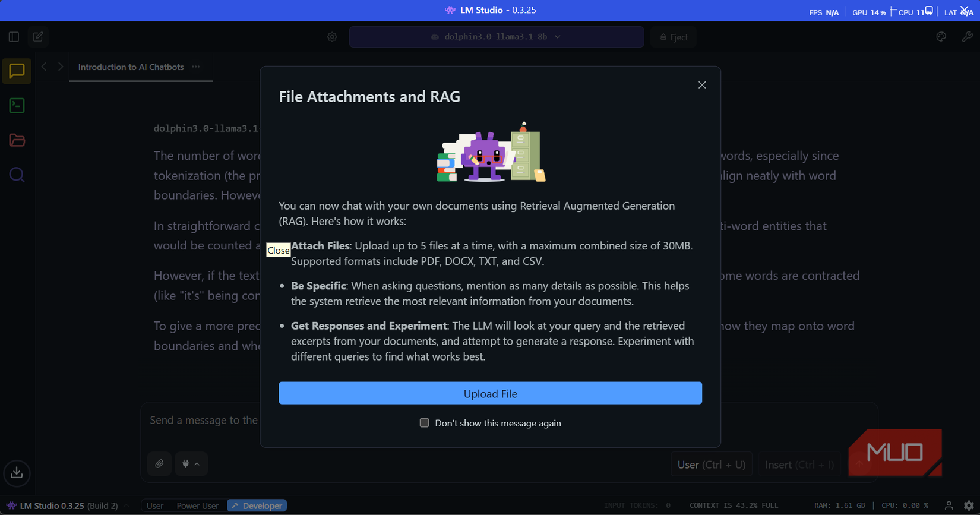Open the Chat section in sidebar
Screen dimensions: 980x515
(17, 71)
